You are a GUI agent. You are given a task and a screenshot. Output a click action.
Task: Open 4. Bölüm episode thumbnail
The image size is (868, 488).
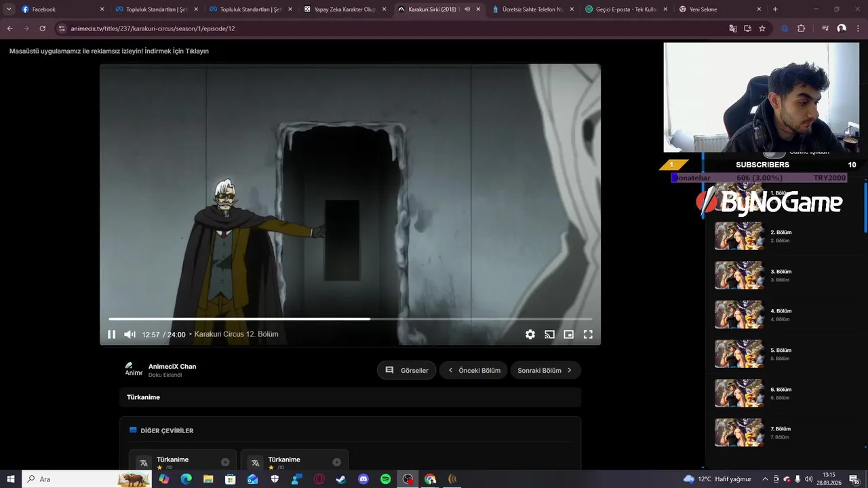tap(738, 314)
